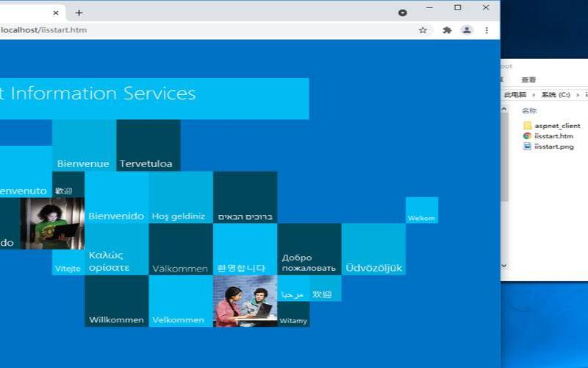Image resolution: width=588 pixels, height=368 pixels.
Task: Open the Chrome profile avatar menu
Action: (467, 30)
